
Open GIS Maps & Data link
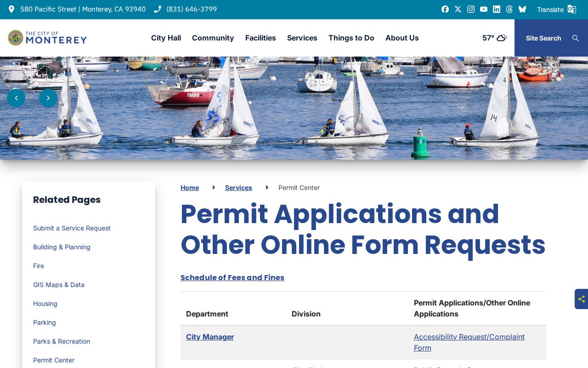tap(59, 285)
